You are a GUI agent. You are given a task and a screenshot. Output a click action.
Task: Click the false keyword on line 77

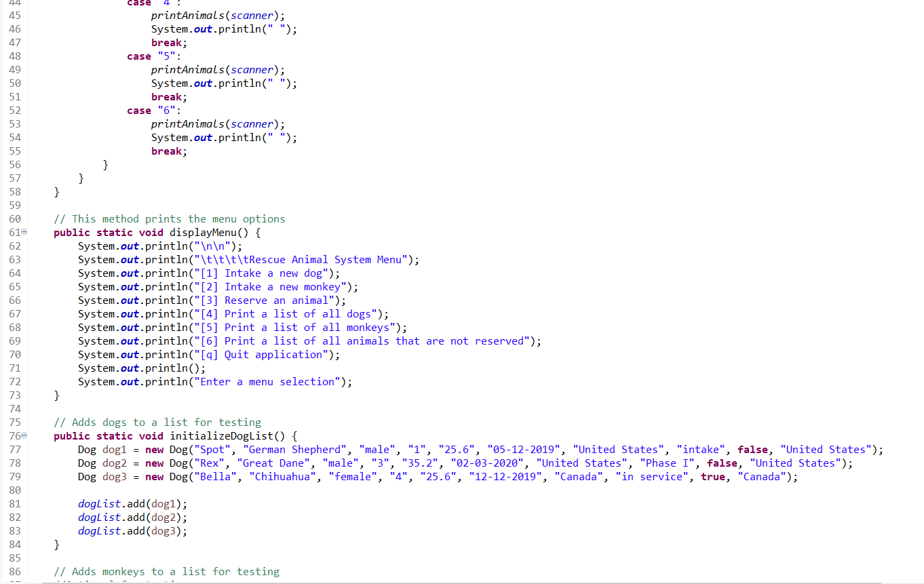pos(752,449)
